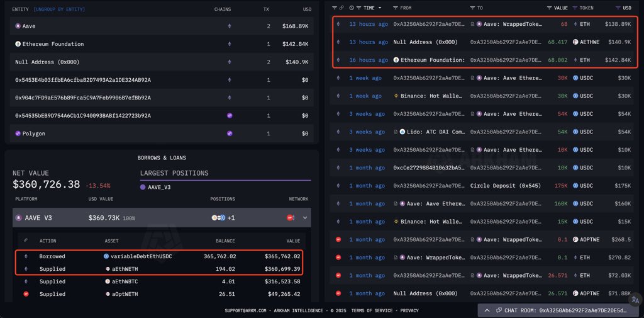Select address 0x5453E4b03ffbEA6cfbaB2D7493A2a1DE324AB92A
The image size is (644, 318).
point(83,80)
